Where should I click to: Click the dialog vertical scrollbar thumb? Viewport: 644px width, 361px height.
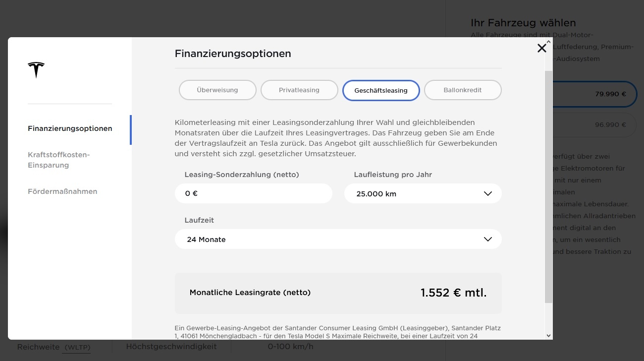[x=548, y=186]
